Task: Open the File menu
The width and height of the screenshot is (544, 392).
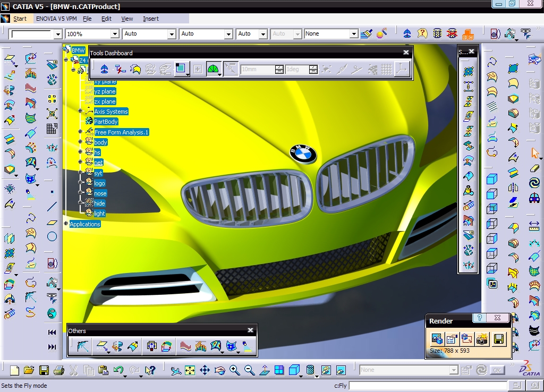Action: (87, 19)
